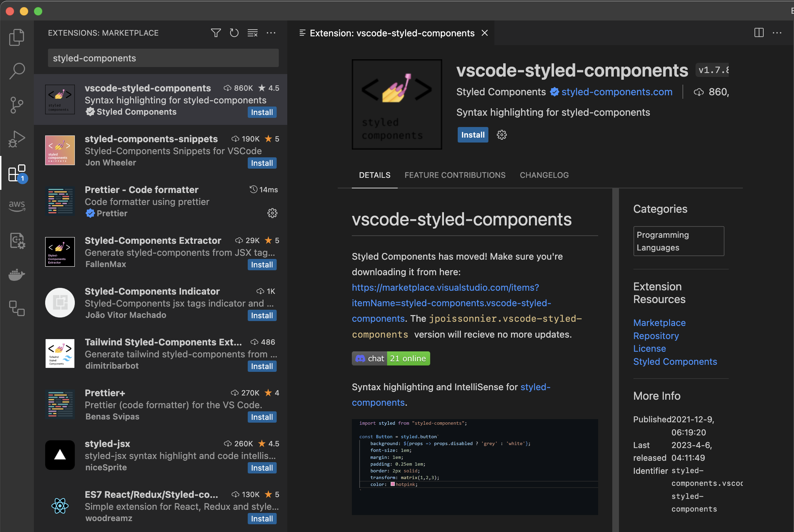
Task: Split the editor to the right
Action: click(x=759, y=33)
